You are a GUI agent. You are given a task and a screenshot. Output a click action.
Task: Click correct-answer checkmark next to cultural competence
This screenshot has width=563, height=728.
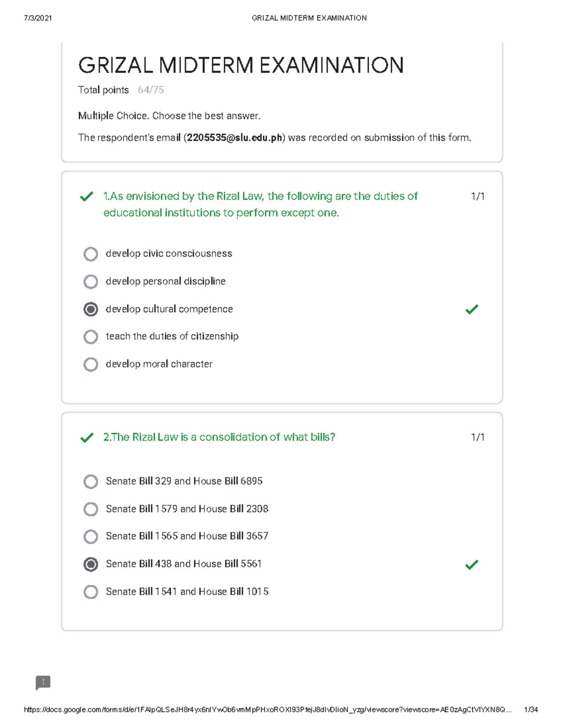(472, 309)
